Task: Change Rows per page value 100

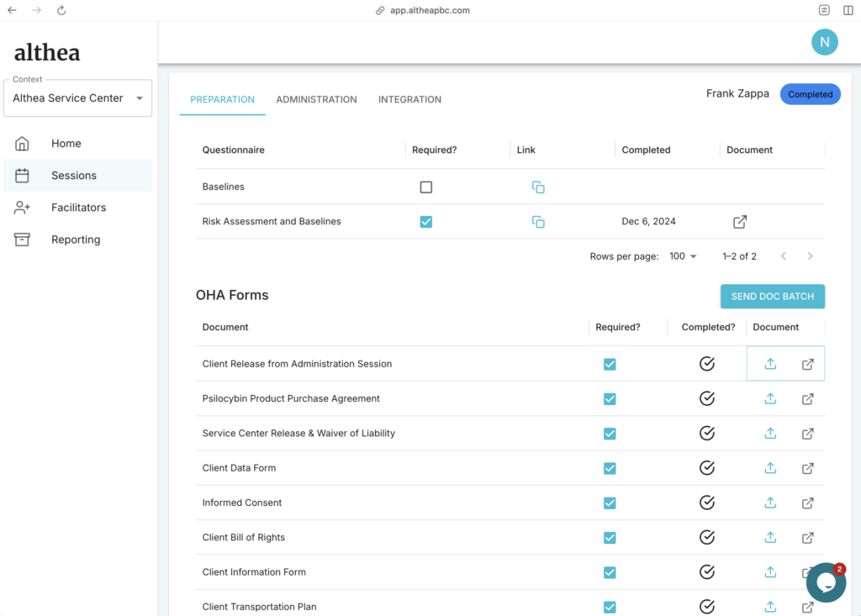Action: click(683, 256)
